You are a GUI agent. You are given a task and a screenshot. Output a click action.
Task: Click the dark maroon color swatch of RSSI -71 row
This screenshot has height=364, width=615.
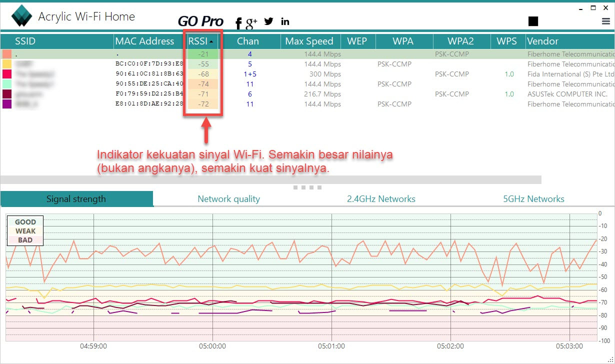pos(7,94)
